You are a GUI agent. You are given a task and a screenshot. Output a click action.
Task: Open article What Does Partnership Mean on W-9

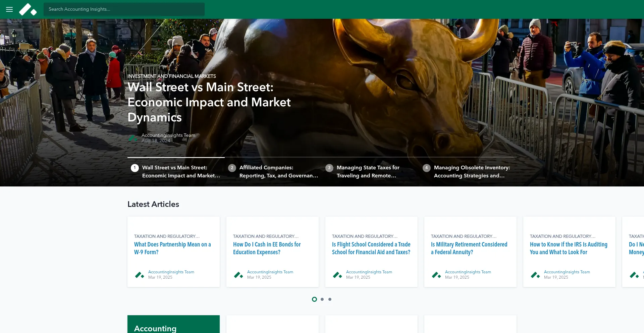click(172, 248)
